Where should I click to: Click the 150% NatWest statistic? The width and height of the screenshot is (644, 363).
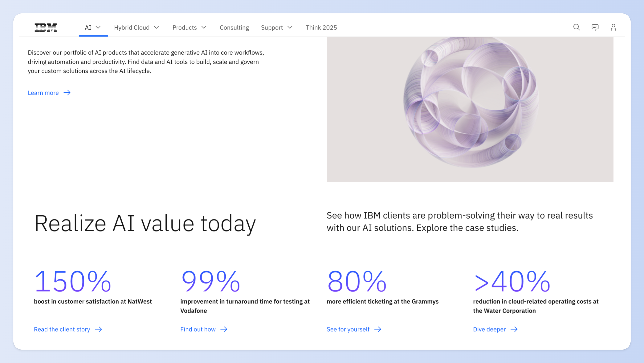[72, 282]
